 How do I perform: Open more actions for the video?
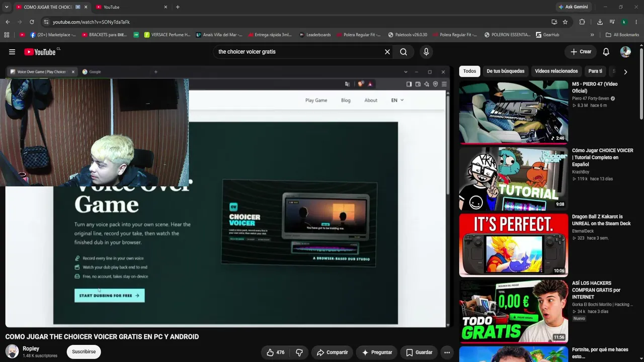[x=447, y=352]
